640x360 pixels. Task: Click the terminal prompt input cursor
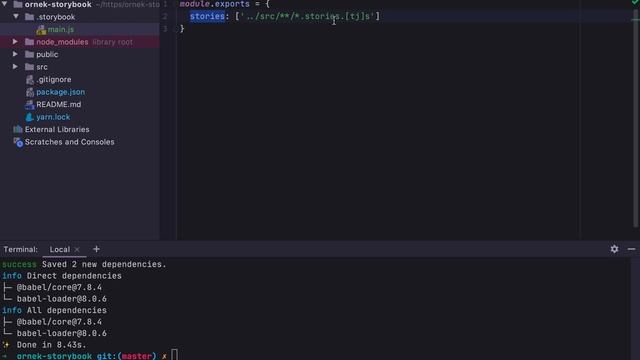[x=174, y=355]
